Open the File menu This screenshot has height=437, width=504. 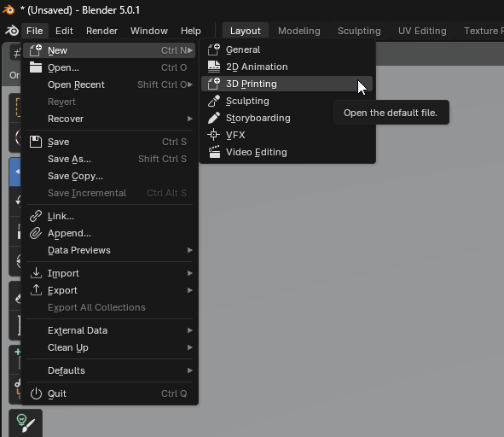[35, 31]
